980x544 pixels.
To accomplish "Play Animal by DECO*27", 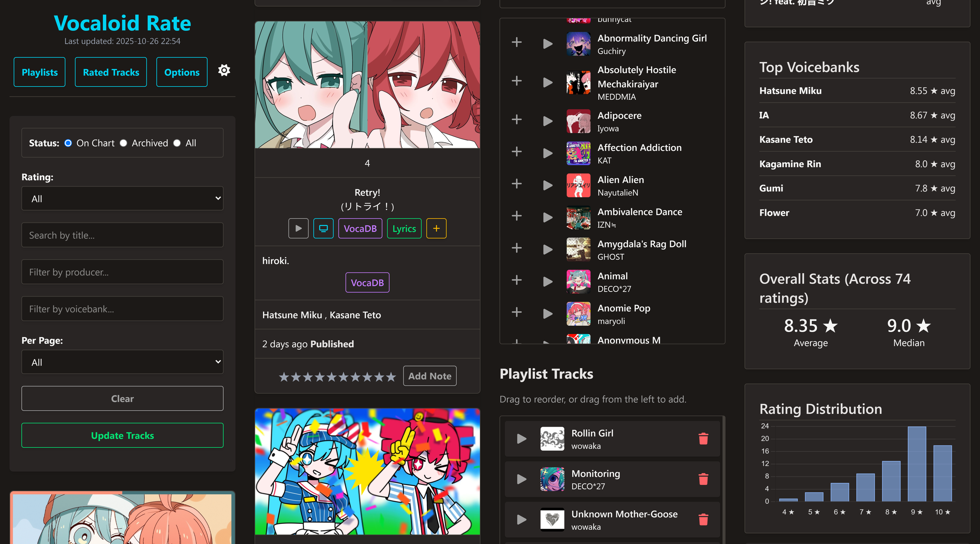I will (547, 281).
